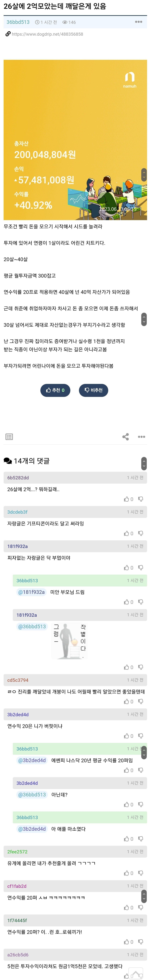This screenshot has width=150, height=980.
Task: Thumbs-down the comment by 2fee2572
Action: 141,873
